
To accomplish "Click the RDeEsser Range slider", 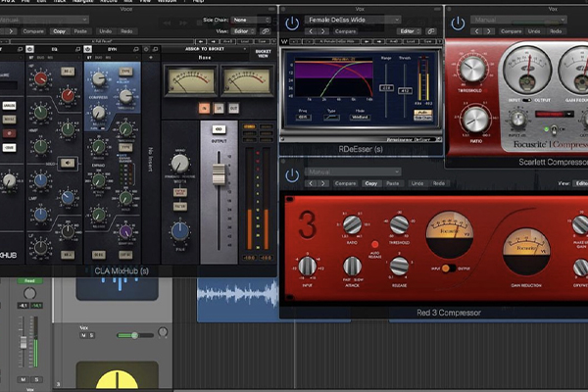I will (386, 88).
